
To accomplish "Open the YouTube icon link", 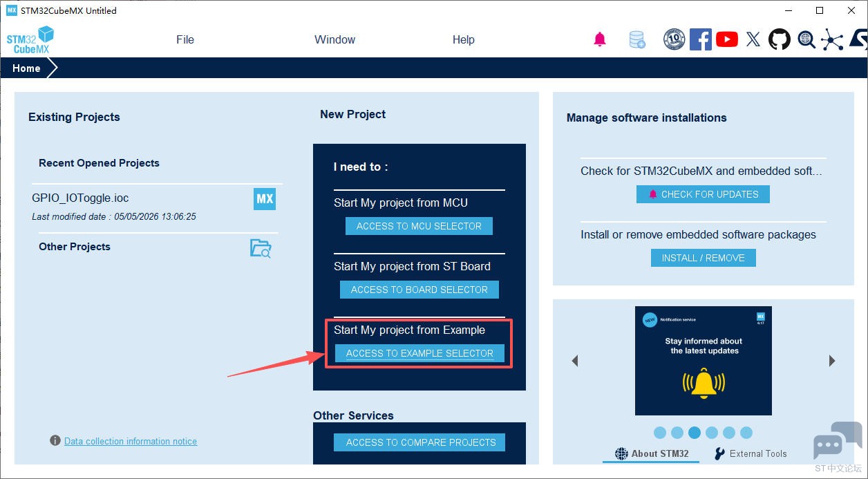I will pyautogui.click(x=727, y=39).
